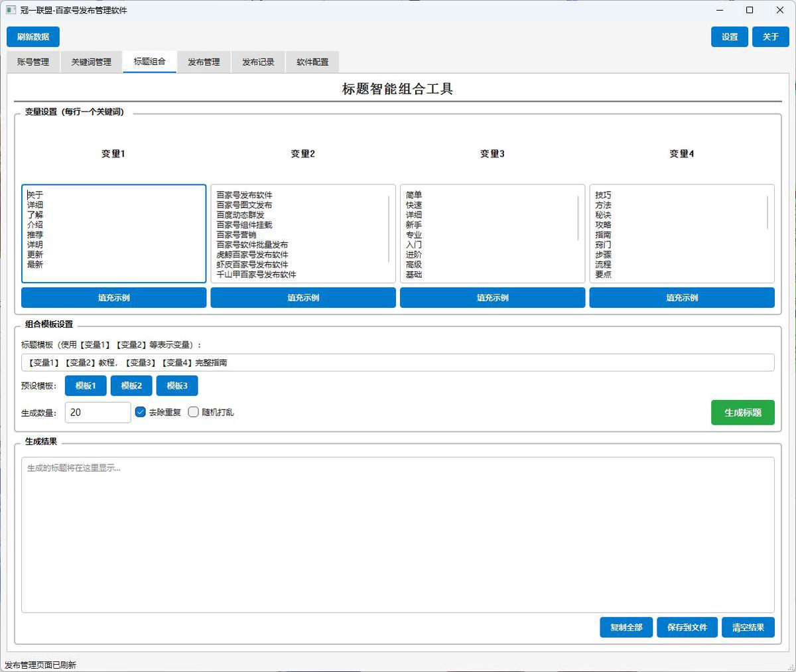Apply preset 模板1
Image resolution: width=796 pixels, height=672 pixels.
[x=86, y=385]
